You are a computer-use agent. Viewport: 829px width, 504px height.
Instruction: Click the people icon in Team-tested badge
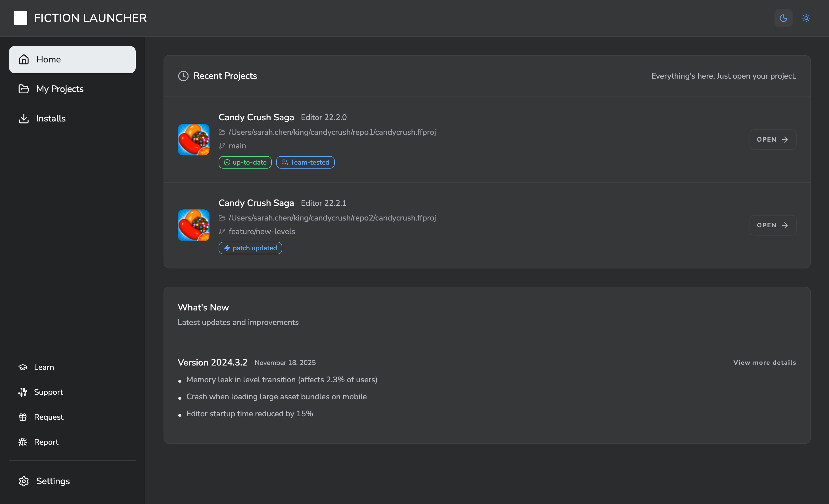[x=285, y=162]
